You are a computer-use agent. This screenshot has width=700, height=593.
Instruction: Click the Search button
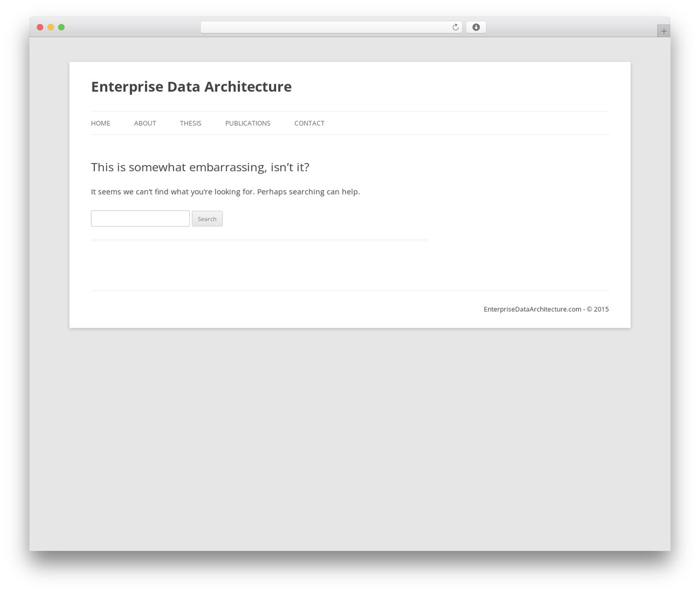click(207, 219)
